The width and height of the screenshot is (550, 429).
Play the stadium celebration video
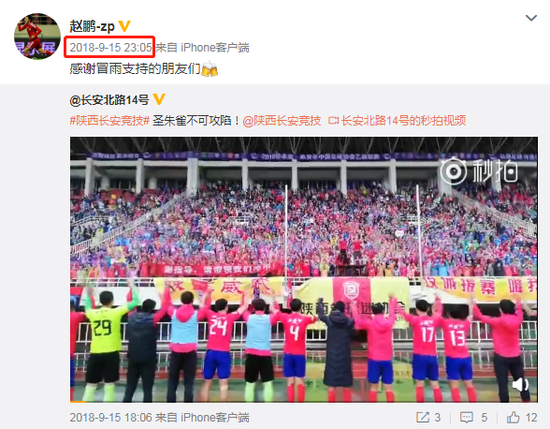304,269
